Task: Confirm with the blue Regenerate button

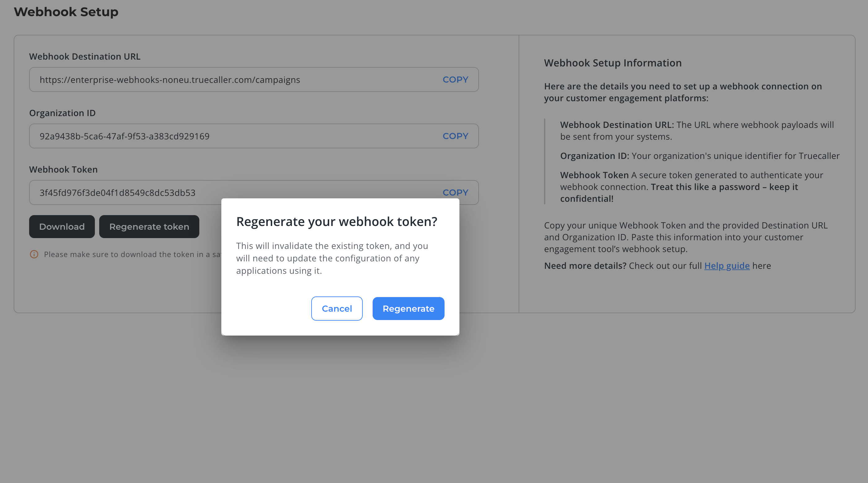Action: pyautogui.click(x=408, y=309)
